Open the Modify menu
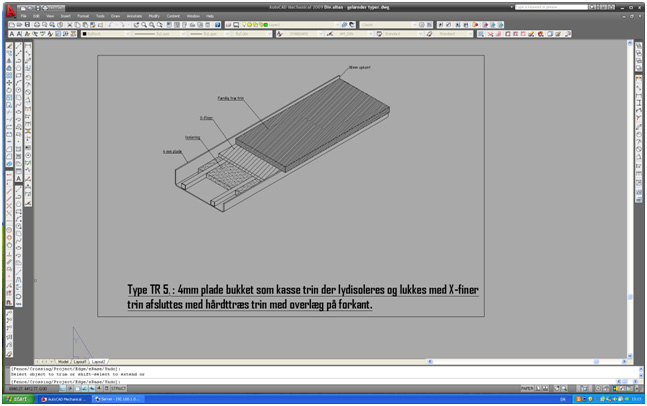This screenshot has width=647, height=406. coord(154,16)
